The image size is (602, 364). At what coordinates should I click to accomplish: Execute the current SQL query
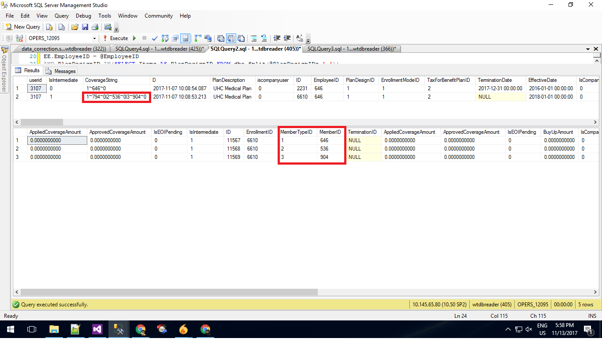pos(115,38)
